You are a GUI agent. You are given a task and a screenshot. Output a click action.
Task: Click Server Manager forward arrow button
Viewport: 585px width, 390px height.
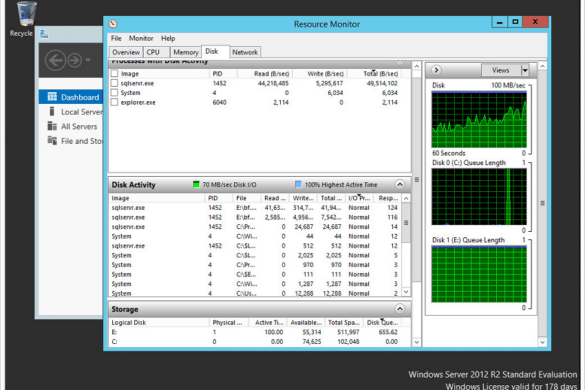click(x=75, y=60)
